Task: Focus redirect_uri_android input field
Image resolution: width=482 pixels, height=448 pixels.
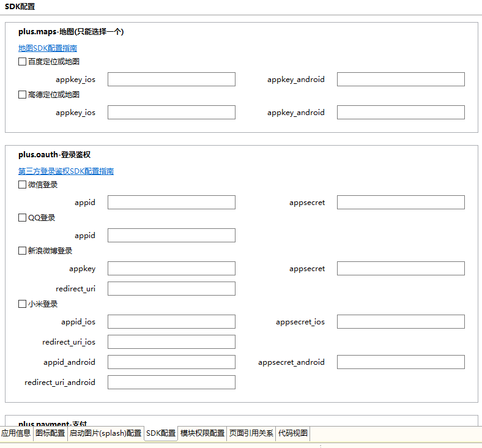Action: (x=171, y=382)
